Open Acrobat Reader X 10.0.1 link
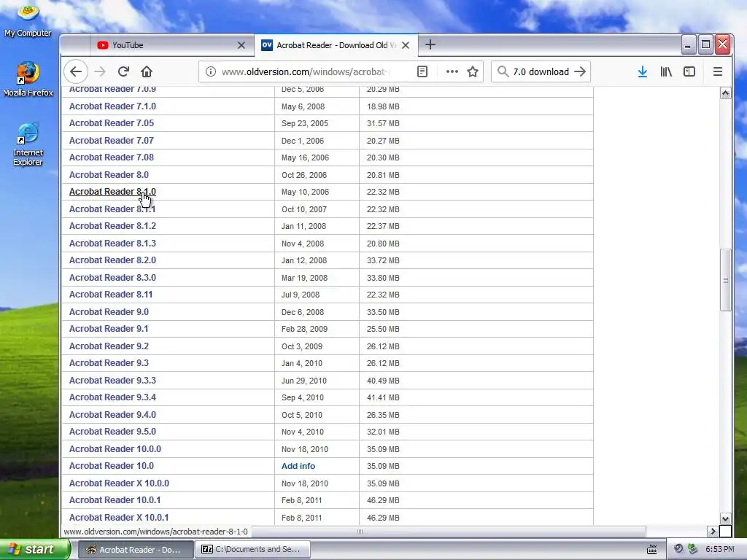The image size is (747, 560). coord(119,518)
